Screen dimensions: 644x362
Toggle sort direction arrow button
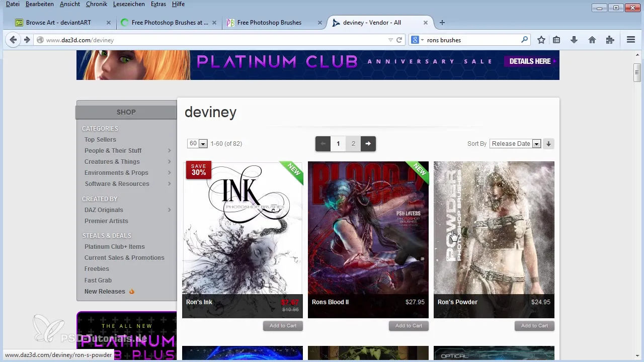point(548,144)
